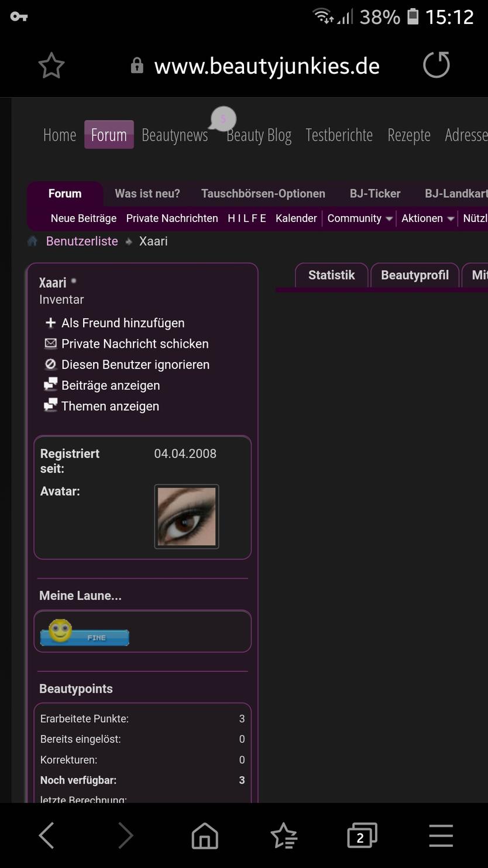Tap the bookmark star in address bar
The image size is (488, 868).
coord(51,66)
